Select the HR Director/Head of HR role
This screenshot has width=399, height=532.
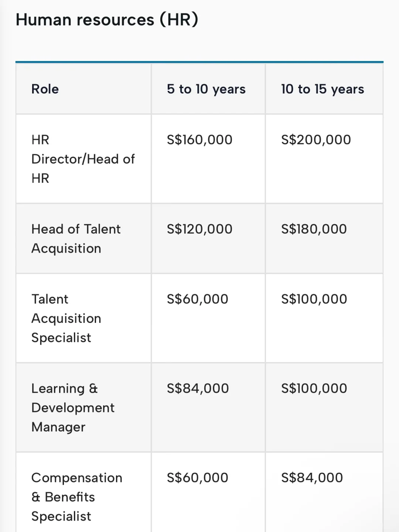coord(83,159)
